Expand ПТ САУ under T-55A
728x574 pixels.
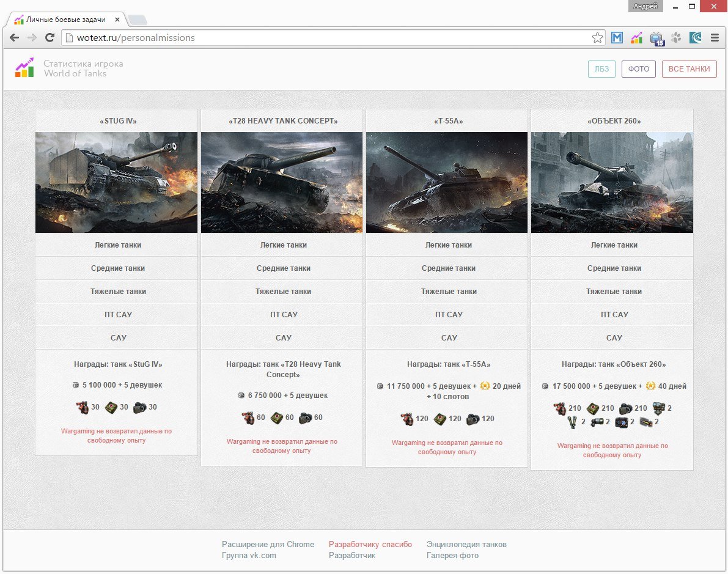tap(447, 314)
